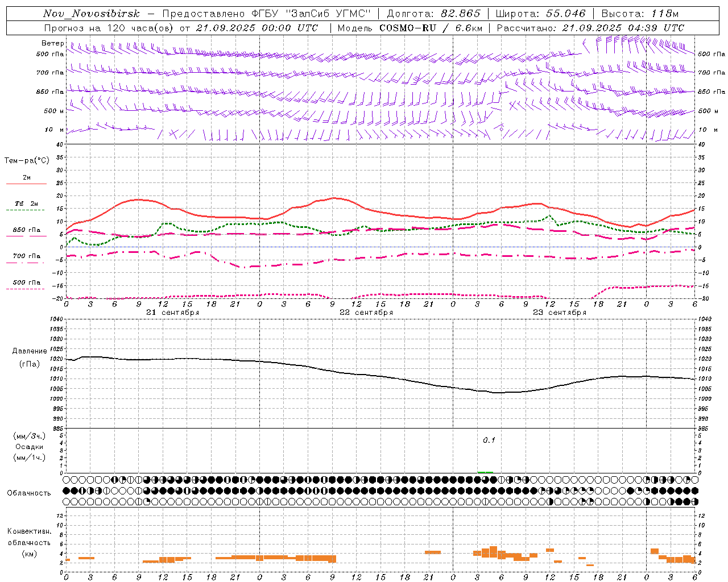Click the 1040 value on left pressure axis
Image resolution: width=728 pixels, height=582 pixels.
tap(57, 319)
